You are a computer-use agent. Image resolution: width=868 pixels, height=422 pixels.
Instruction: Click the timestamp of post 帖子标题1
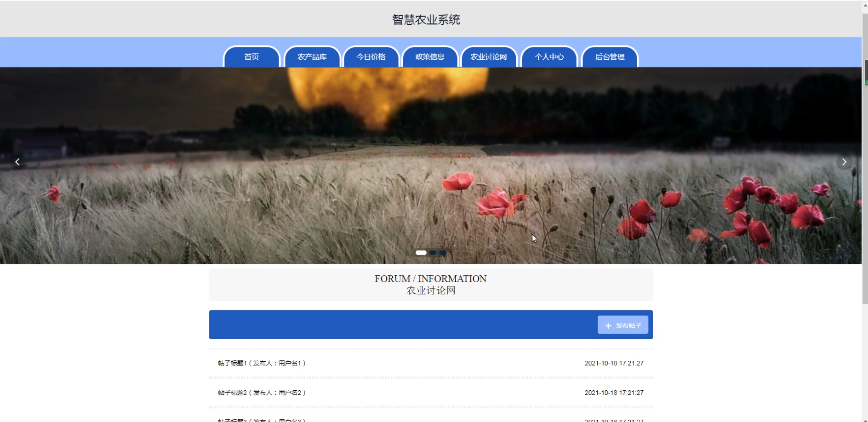[614, 363]
